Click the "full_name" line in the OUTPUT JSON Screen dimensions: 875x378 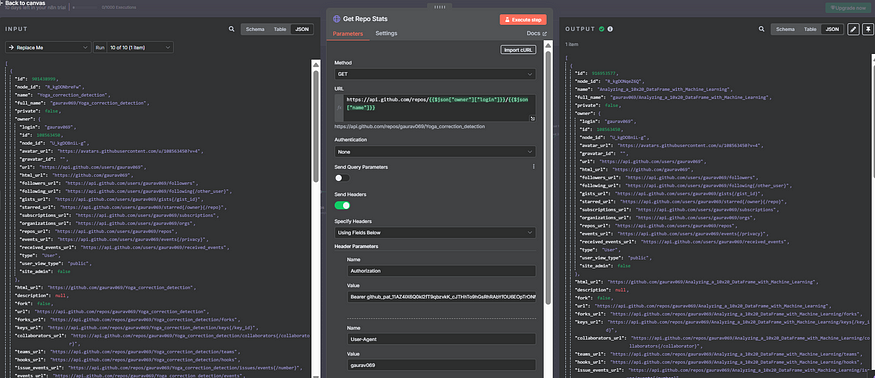673,97
